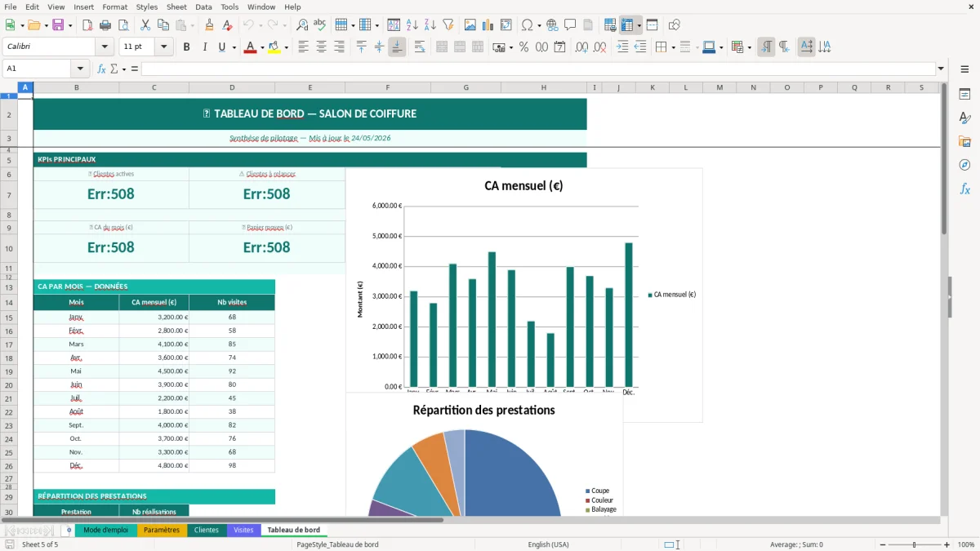The image size is (980, 551).
Task: Switch to the Clientes sheet tab
Action: (207, 530)
